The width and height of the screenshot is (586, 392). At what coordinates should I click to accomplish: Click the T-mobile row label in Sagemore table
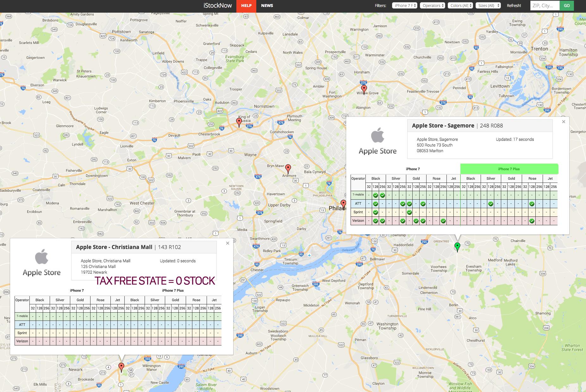point(358,195)
